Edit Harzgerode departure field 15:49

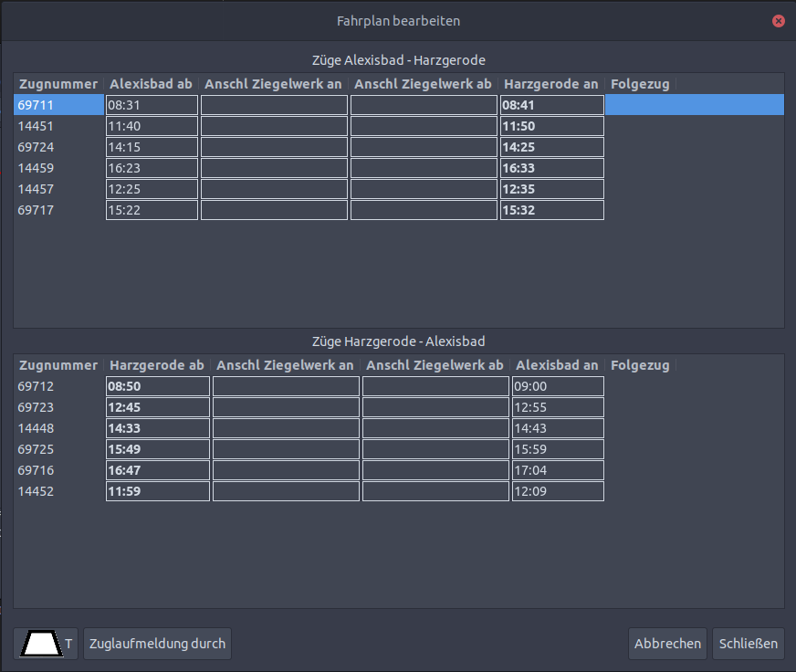pos(158,449)
